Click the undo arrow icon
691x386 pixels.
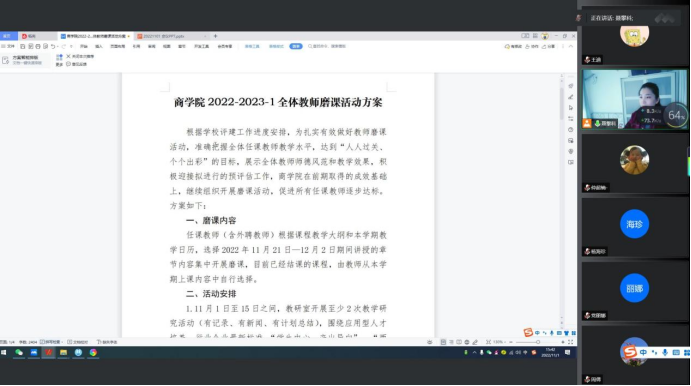pyautogui.click(x=53, y=46)
